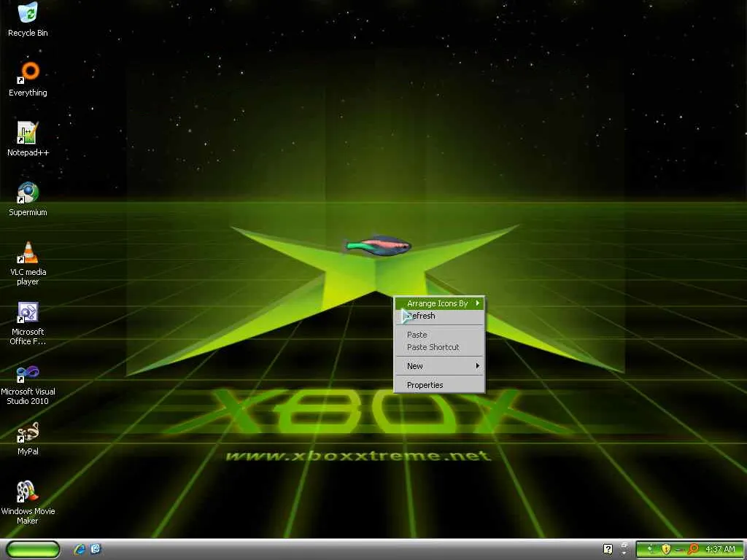The height and width of the screenshot is (560, 747).
Task: Open the New submenu in context menu
Action: click(439, 366)
